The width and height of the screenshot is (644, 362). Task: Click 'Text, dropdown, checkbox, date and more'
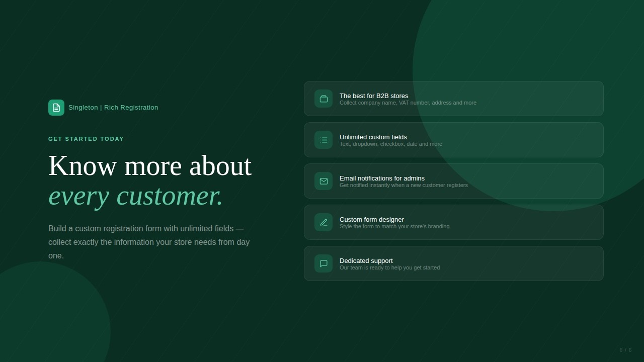391,144
